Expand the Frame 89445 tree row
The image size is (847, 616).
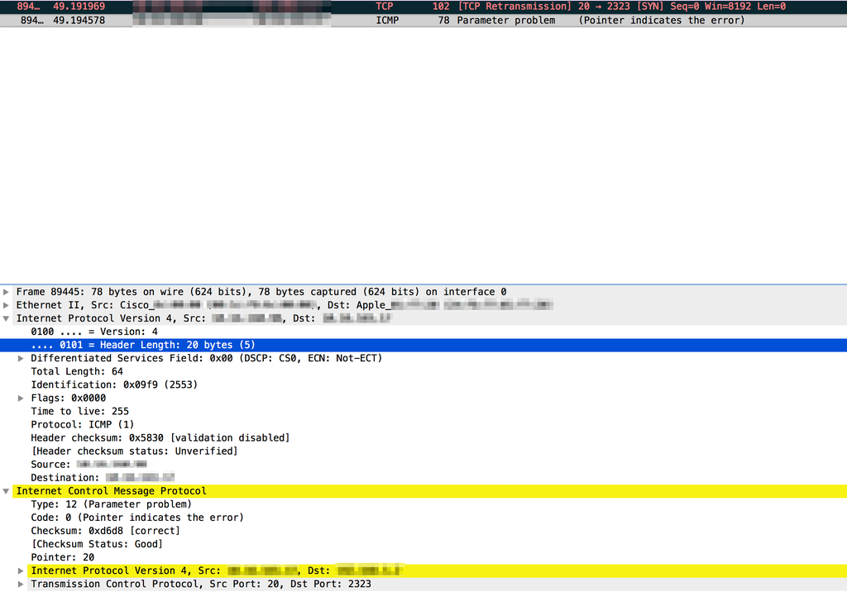coord(6,292)
